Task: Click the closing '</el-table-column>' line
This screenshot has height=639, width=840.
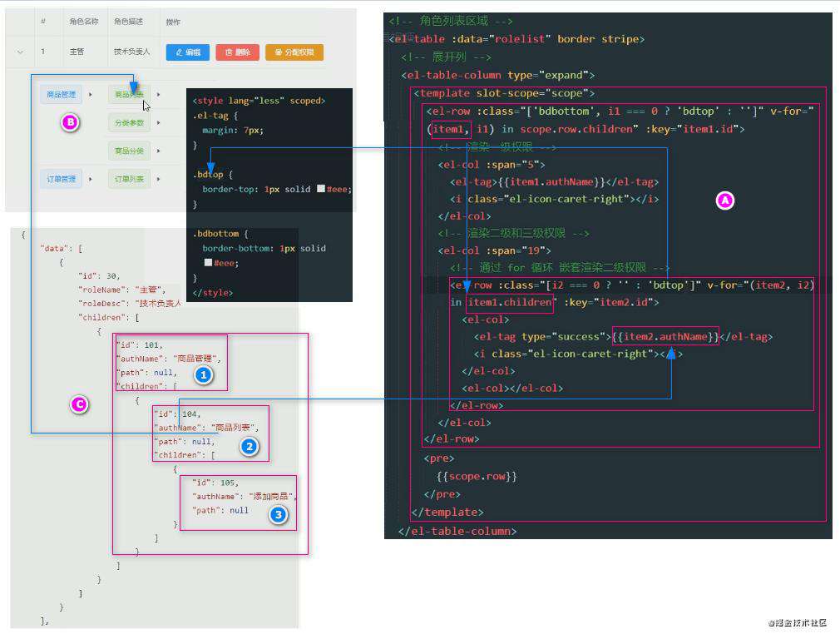Action: [457, 531]
